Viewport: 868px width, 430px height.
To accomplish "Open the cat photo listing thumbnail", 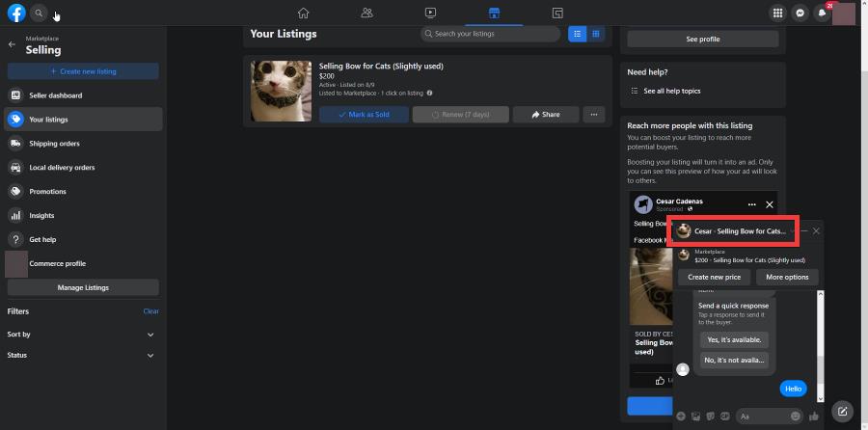I will tap(281, 91).
